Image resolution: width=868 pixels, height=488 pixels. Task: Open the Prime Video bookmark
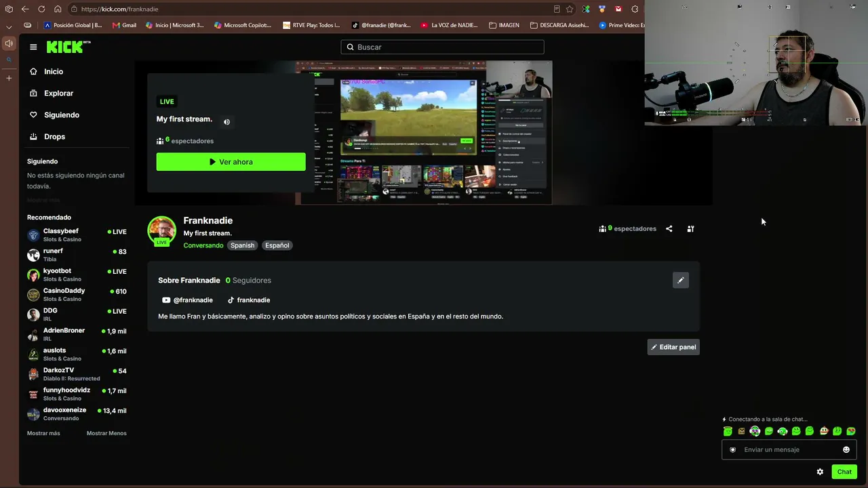[x=621, y=25]
